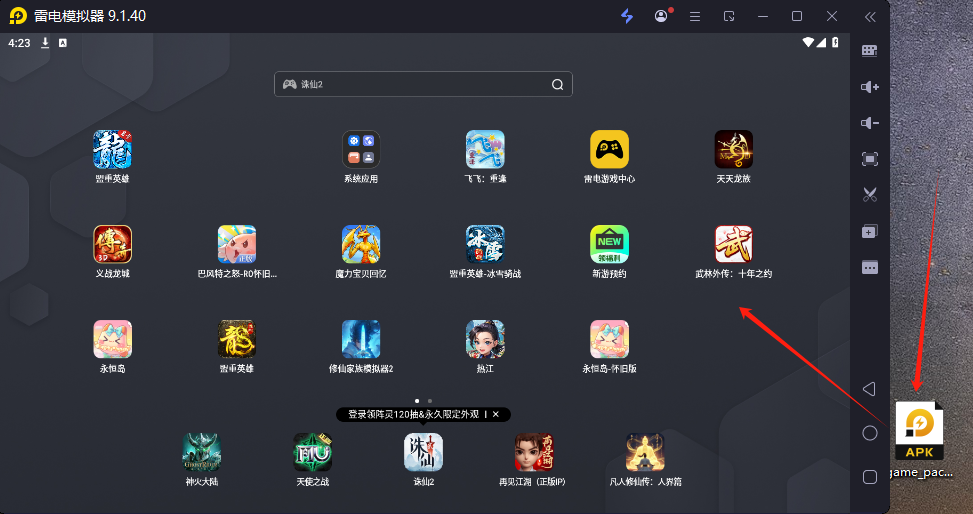The width and height of the screenshot is (973, 514).
Task: Click the search field showing 诛仙2
Action: [423, 85]
